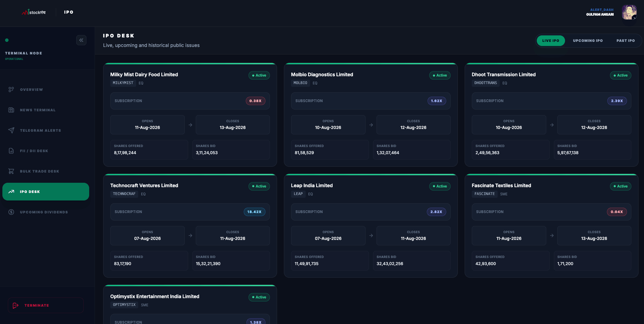644x324 pixels.
Task: Click the Active badge on Optimystix Entertainment
Action: coord(259,297)
